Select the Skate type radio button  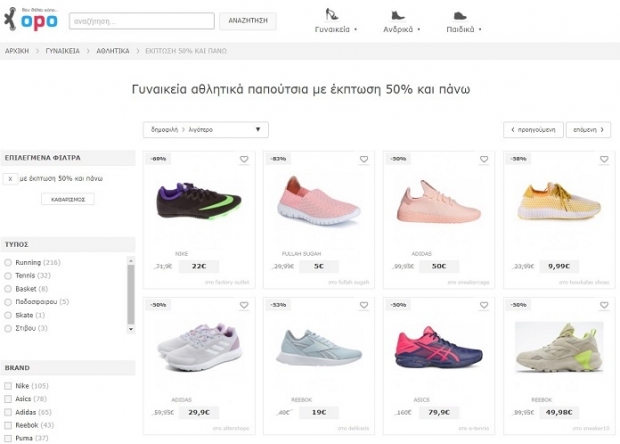(8, 315)
